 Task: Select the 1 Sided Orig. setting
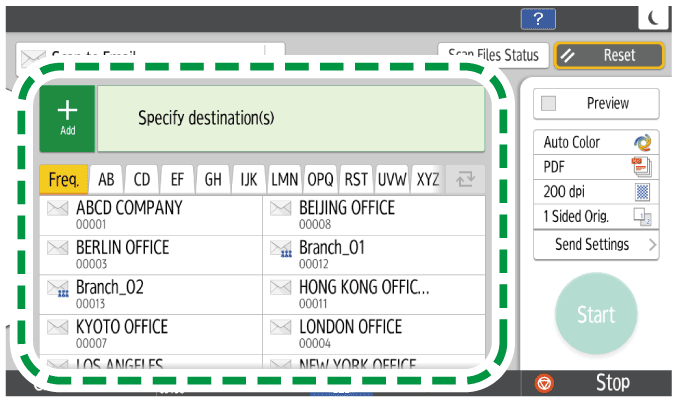596,217
